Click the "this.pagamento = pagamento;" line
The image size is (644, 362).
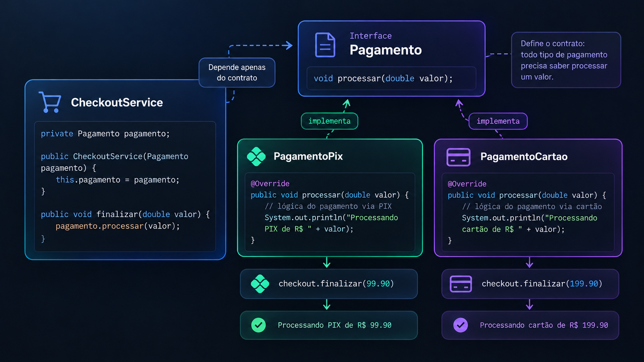(117, 180)
